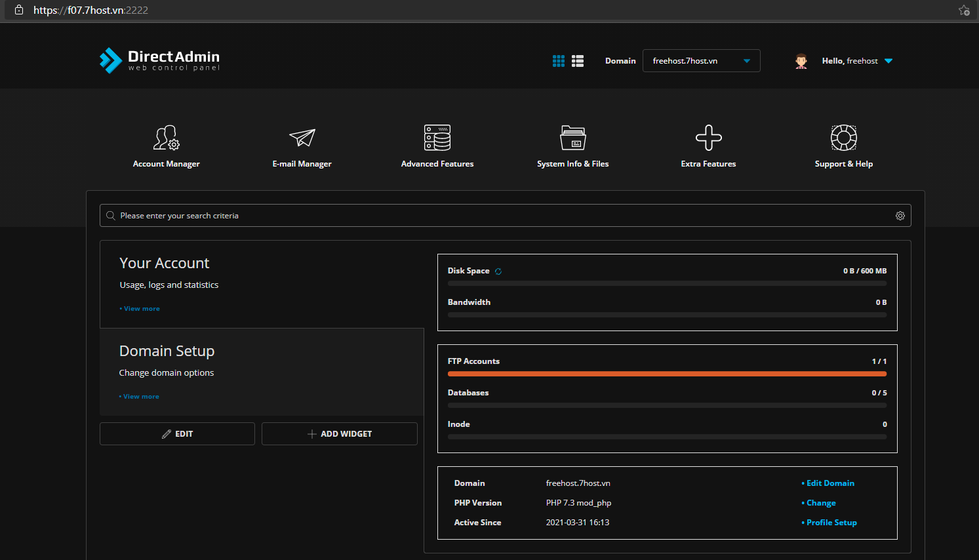
Task: Click the site lock icon in address bar
Action: 19,10
